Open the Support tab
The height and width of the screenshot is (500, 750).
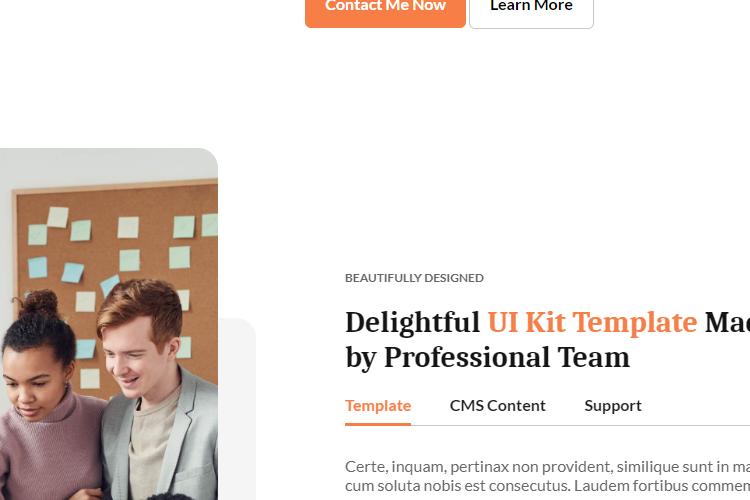tap(613, 406)
